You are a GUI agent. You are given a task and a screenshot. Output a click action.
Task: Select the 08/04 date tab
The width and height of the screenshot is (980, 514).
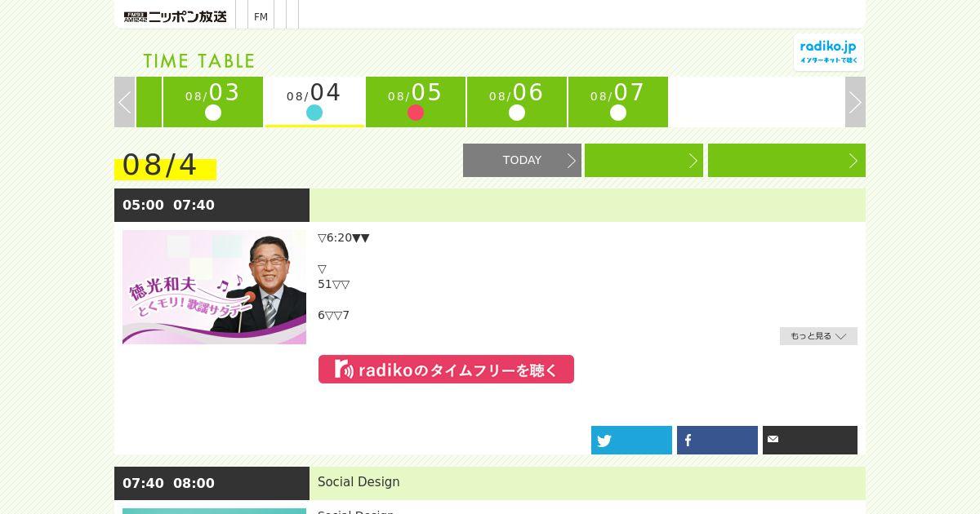tap(314, 102)
